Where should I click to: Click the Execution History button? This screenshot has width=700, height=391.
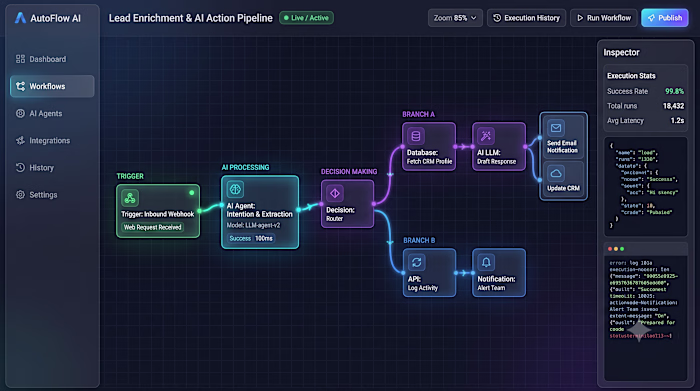point(526,18)
